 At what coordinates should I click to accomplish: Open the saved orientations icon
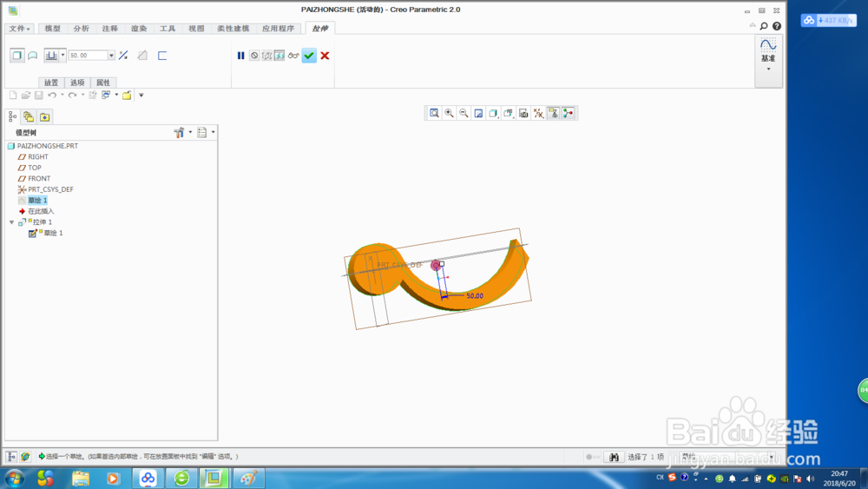(x=508, y=113)
